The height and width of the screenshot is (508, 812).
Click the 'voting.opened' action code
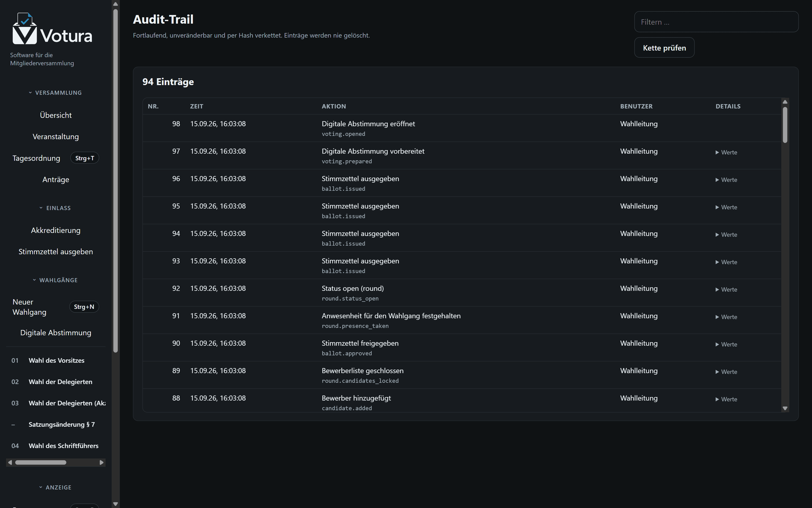tap(343, 134)
